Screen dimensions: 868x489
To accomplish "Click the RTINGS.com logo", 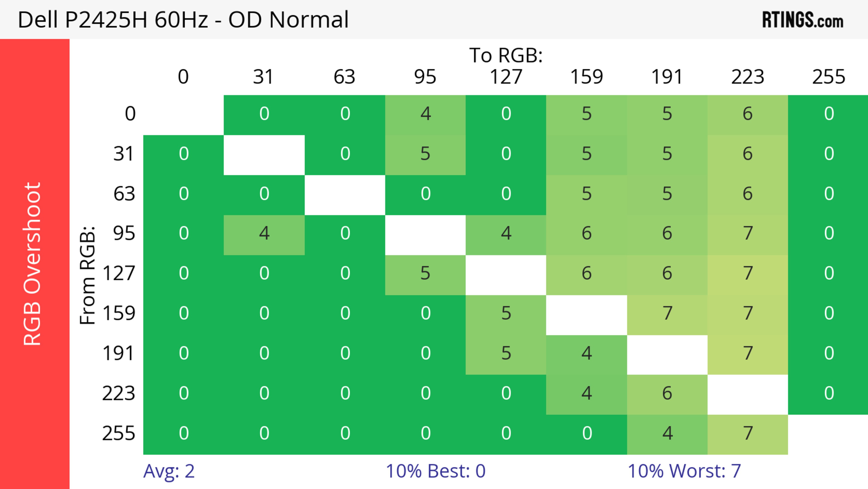I will tap(803, 19).
